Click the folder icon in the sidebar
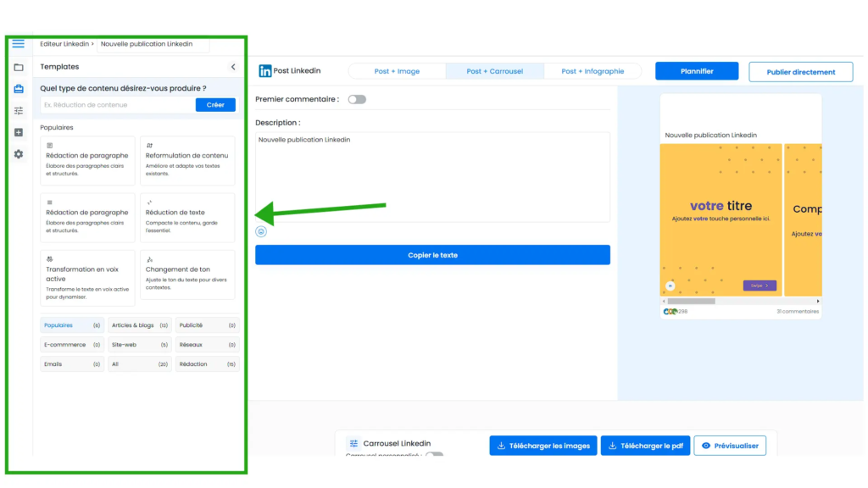Viewport: 868px width, 488px height. click(x=19, y=68)
